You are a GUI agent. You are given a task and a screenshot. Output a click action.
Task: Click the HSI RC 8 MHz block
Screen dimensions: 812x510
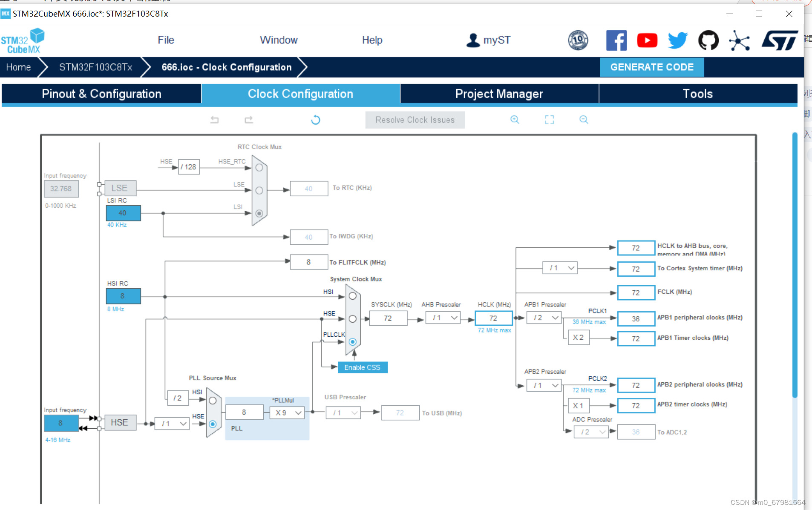(x=123, y=296)
